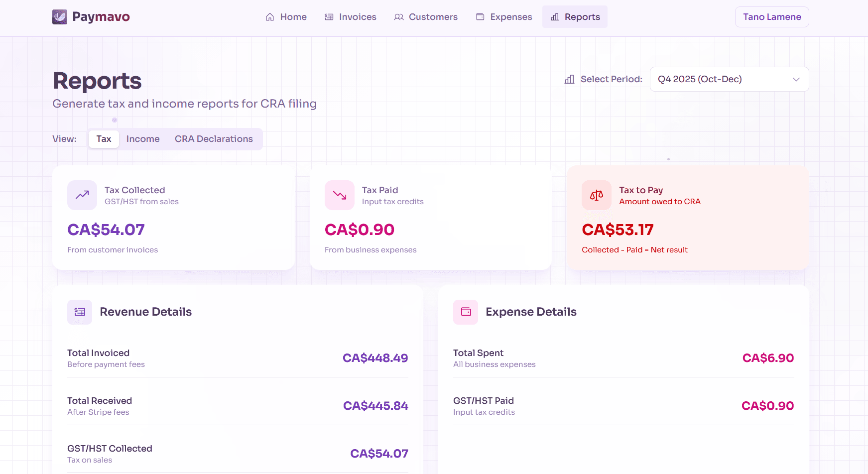Click the Customers icon in the navbar
Viewport: 868px width, 474px height.
(398, 16)
